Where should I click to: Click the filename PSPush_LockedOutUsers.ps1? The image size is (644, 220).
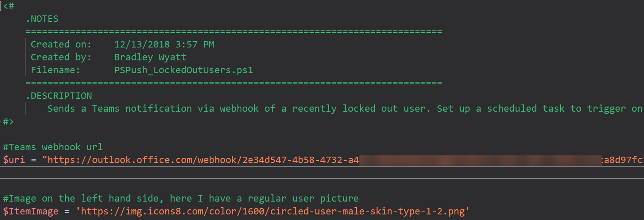(x=184, y=70)
